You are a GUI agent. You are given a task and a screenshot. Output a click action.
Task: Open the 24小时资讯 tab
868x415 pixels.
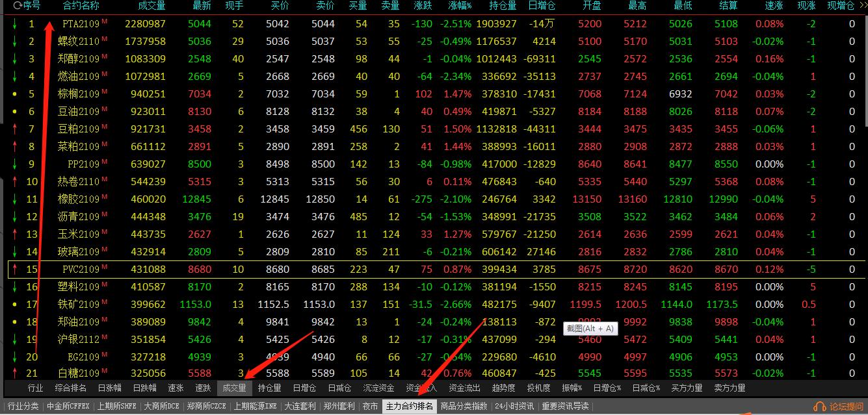point(514,407)
